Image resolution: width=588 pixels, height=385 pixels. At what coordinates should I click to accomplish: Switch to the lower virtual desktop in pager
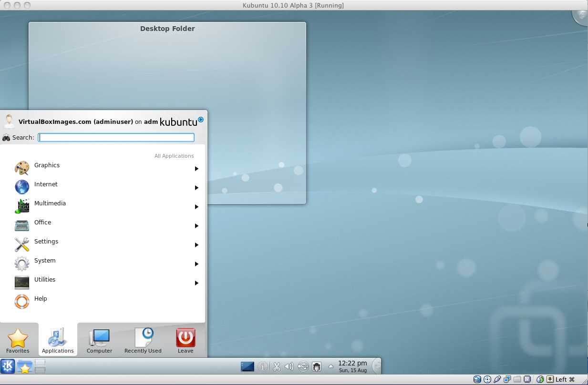(x=40, y=370)
